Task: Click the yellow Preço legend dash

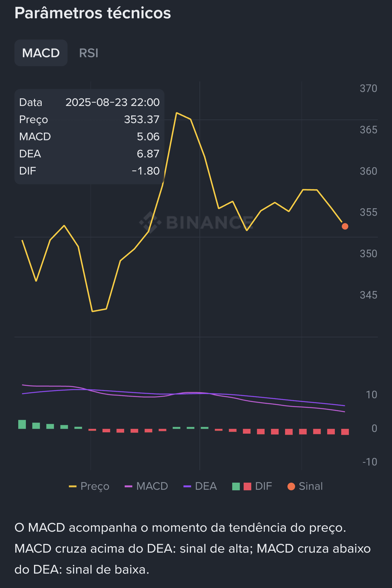Action: coord(73,486)
